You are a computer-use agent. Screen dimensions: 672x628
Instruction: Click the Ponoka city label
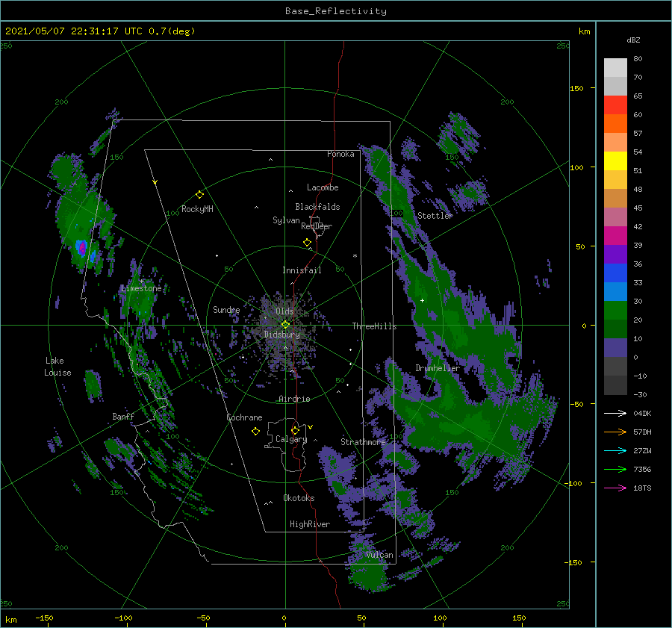pyautogui.click(x=340, y=154)
